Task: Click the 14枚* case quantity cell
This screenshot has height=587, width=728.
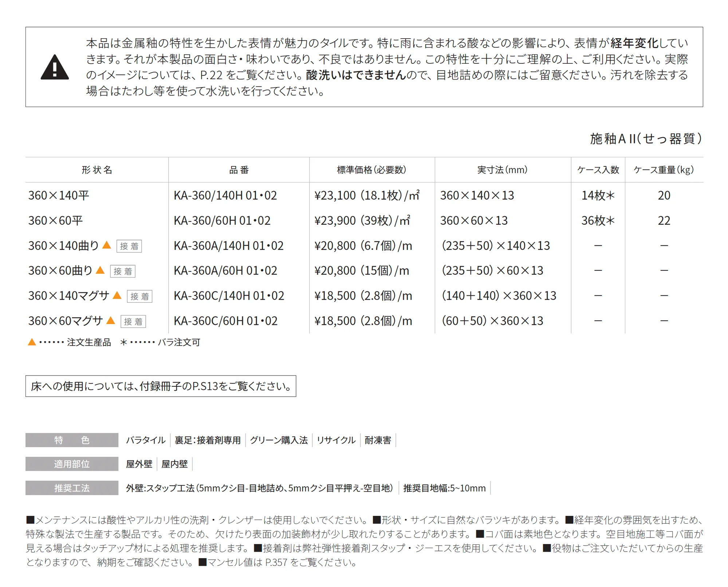Action: pyautogui.click(x=598, y=196)
